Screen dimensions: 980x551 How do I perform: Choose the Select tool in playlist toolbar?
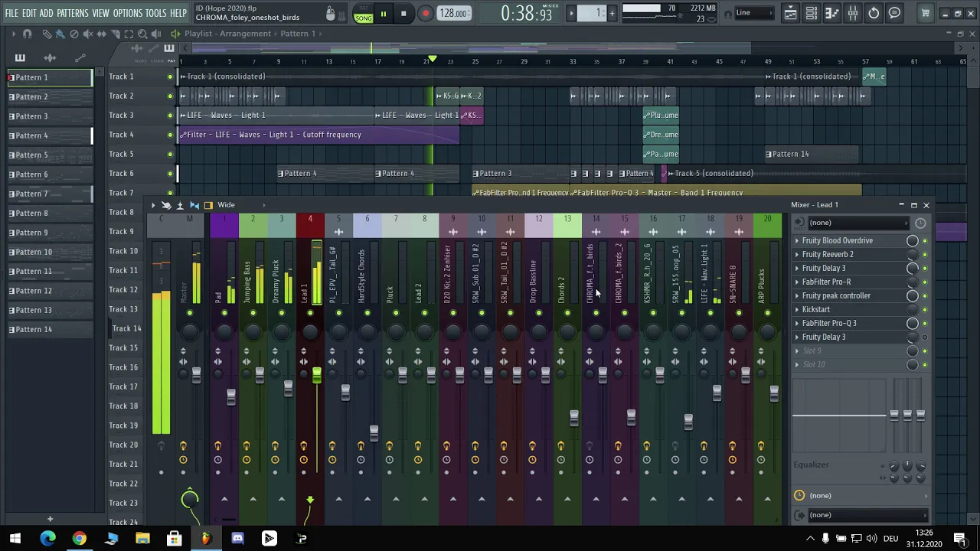[x=129, y=34]
